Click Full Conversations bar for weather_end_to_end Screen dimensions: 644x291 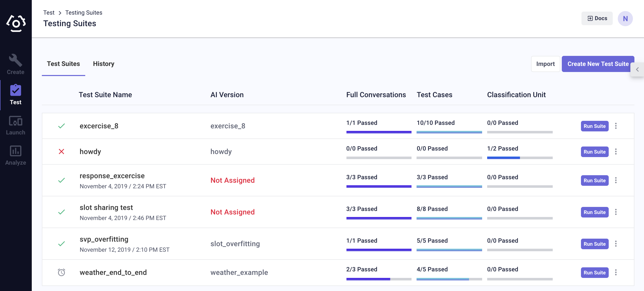[x=379, y=279]
